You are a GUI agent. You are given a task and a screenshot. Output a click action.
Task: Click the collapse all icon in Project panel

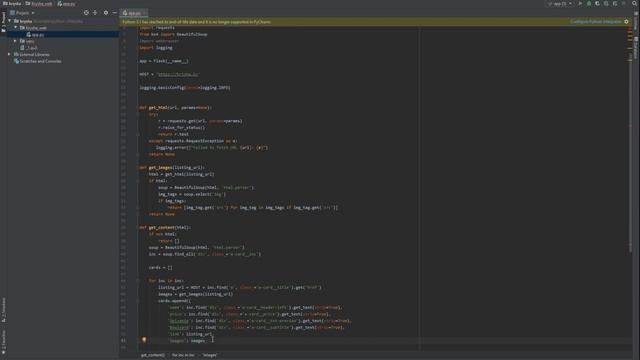tap(95, 13)
